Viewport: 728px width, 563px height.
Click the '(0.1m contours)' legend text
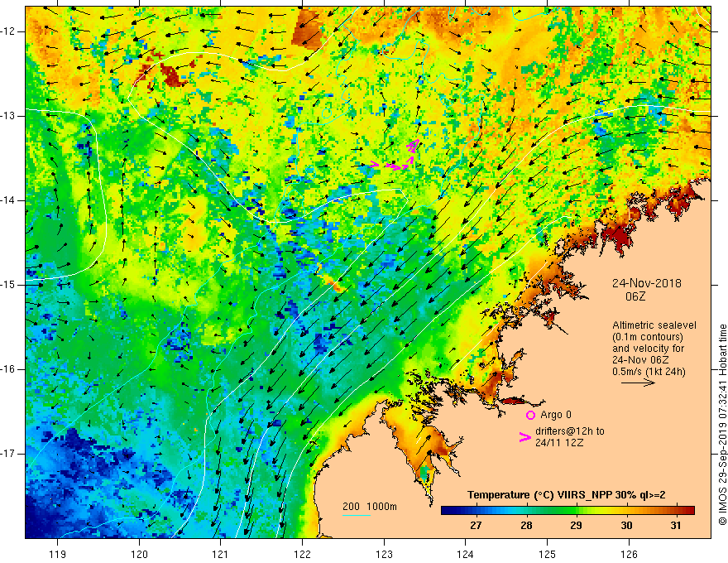pos(648,337)
